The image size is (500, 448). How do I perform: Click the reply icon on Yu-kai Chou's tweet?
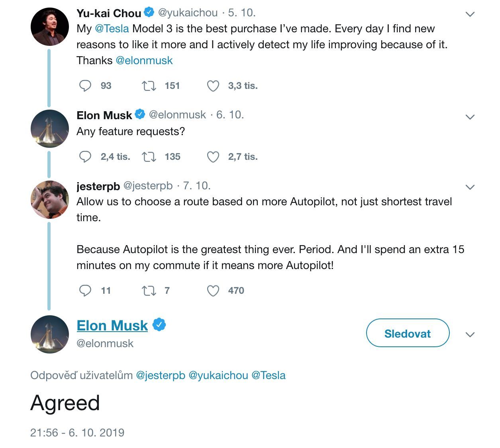(x=86, y=85)
